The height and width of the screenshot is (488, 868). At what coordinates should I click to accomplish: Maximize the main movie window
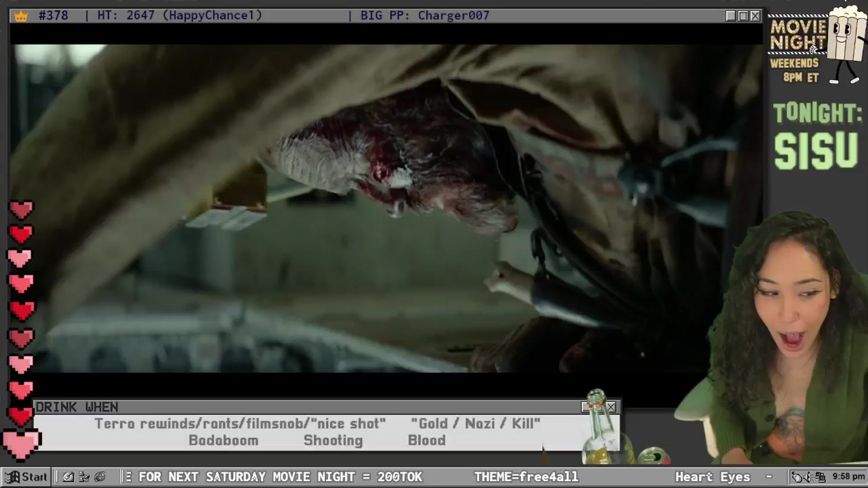pyautogui.click(x=743, y=16)
